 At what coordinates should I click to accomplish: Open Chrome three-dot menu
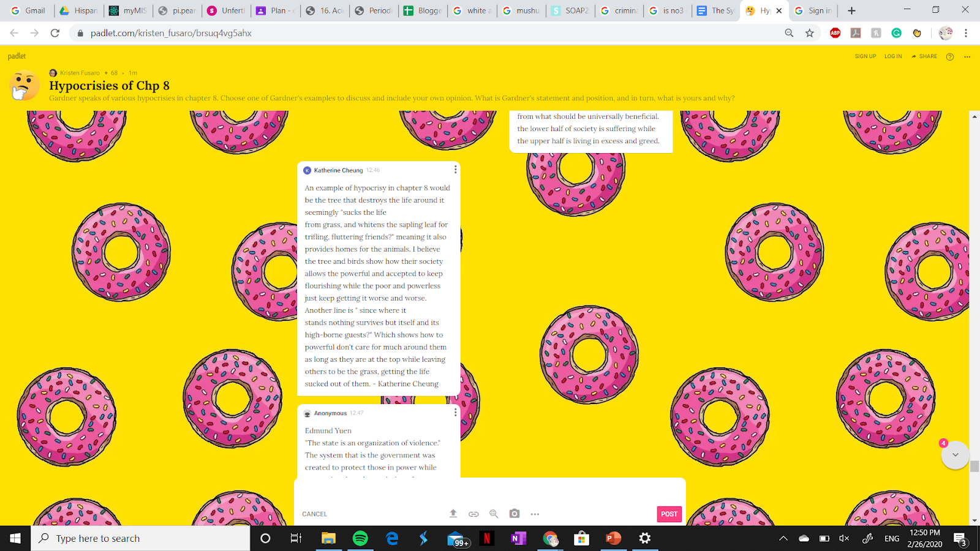[966, 33]
